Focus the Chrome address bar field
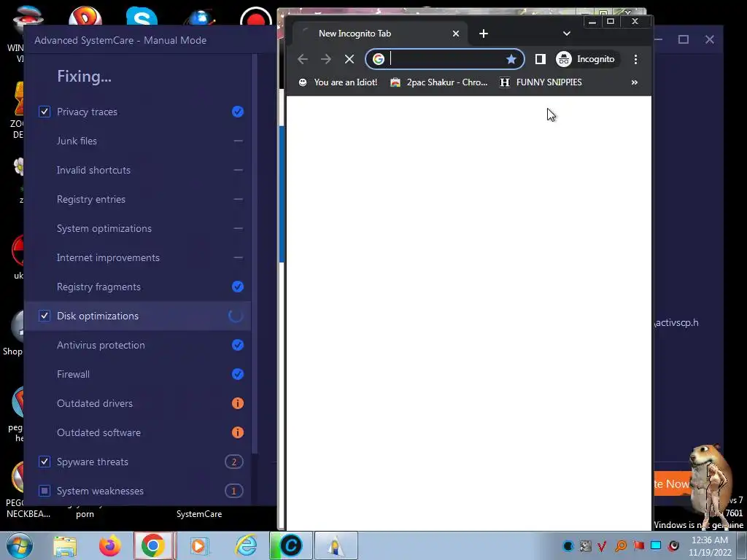This screenshot has width=747, height=560. 446,59
